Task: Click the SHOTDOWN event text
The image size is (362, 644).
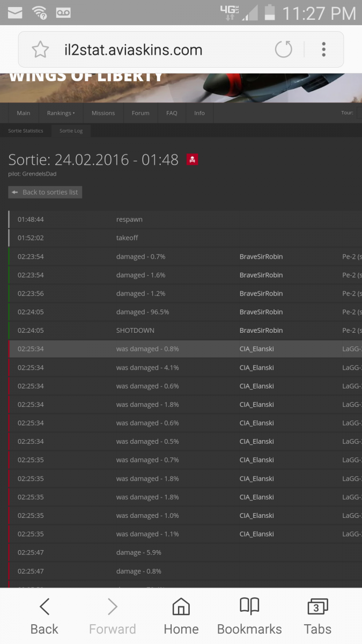Action: (135, 331)
